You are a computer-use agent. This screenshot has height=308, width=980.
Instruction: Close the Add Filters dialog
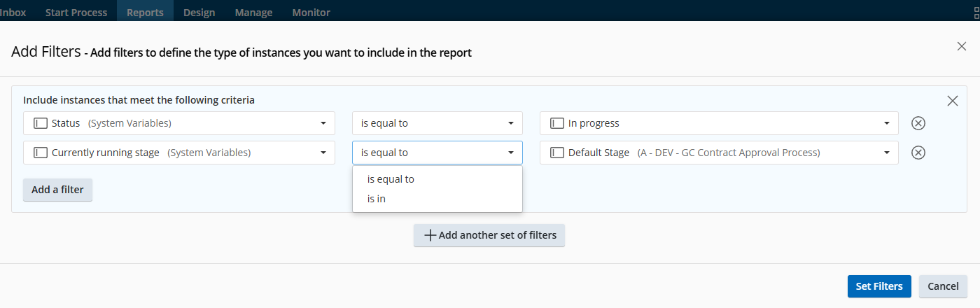pos(961,46)
